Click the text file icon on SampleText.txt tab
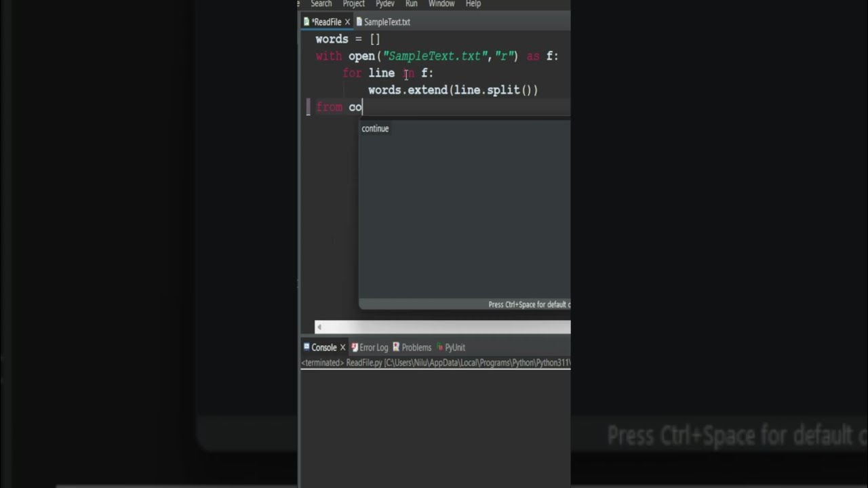This screenshot has height=488, width=868. pyautogui.click(x=359, y=22)
